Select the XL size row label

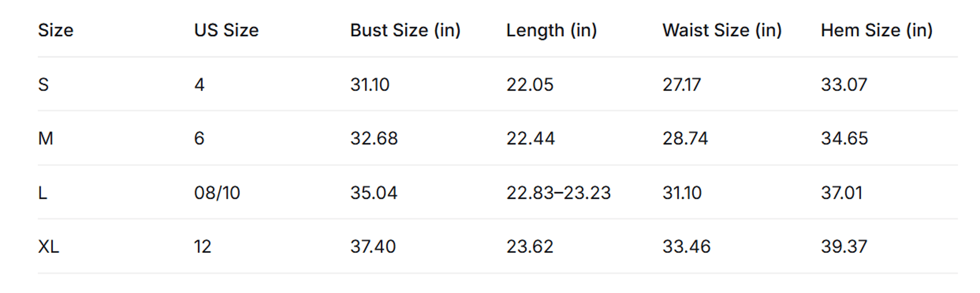coord(49,246)
